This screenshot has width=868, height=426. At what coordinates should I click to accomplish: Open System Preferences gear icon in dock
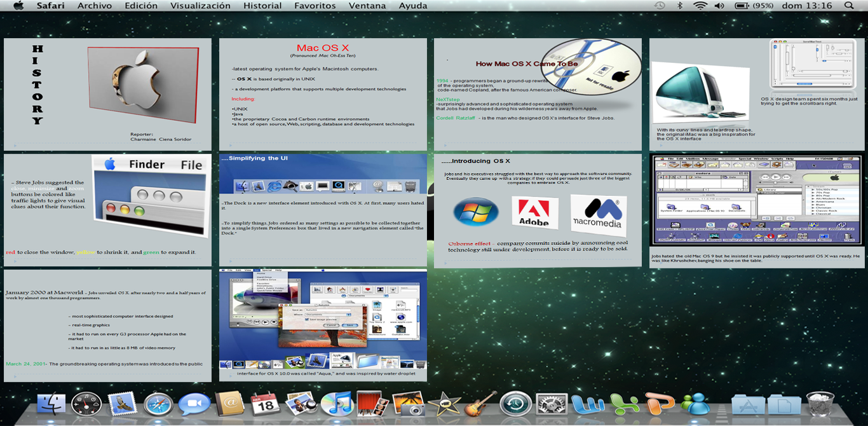551,404
